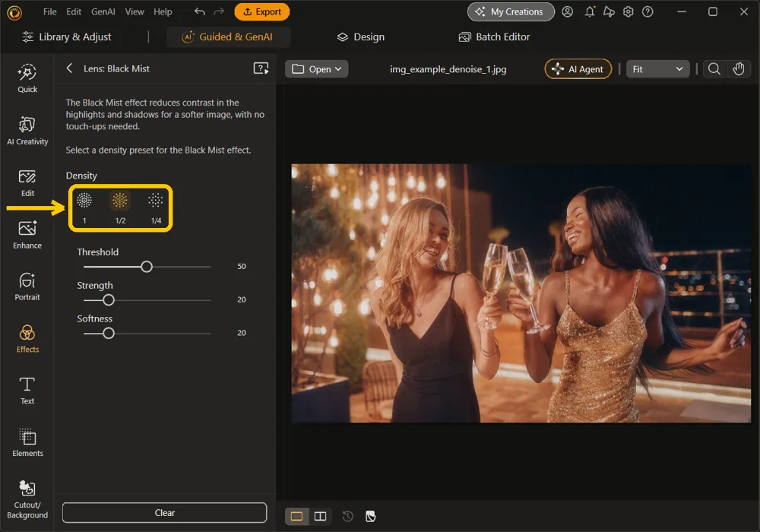Open the File menu

(x=50, y=11)
